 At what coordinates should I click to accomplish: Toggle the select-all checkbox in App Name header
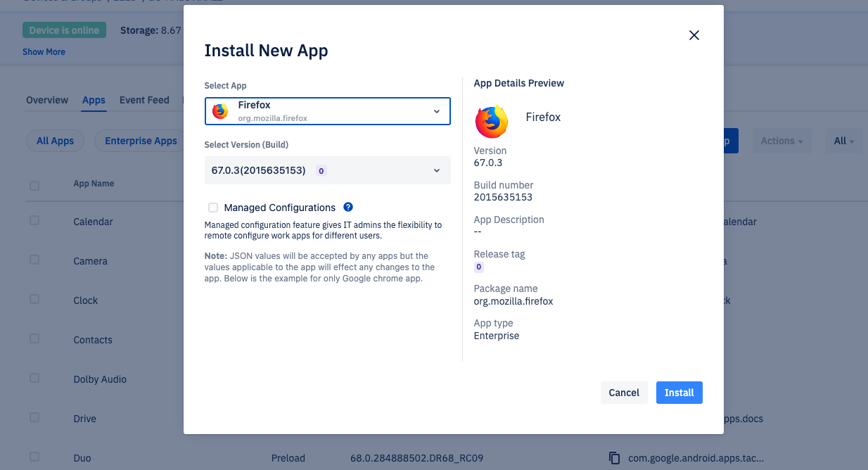34,186
